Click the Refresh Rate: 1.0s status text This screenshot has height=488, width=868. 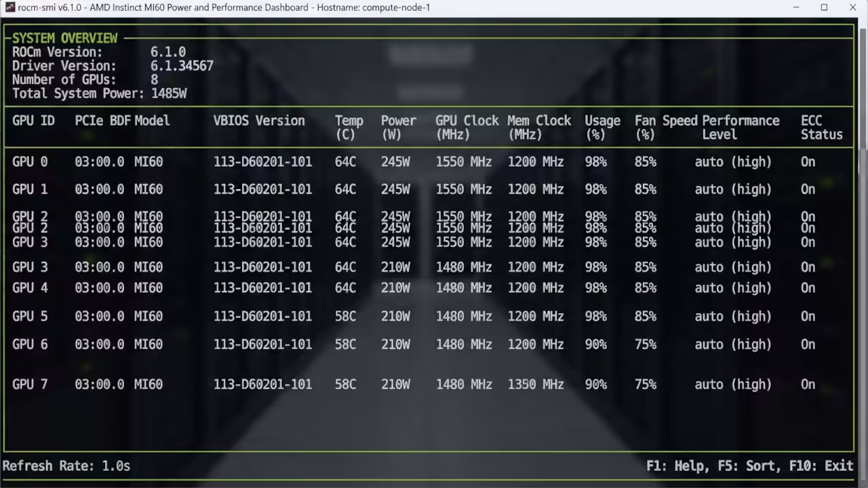[x=66, y=466]
